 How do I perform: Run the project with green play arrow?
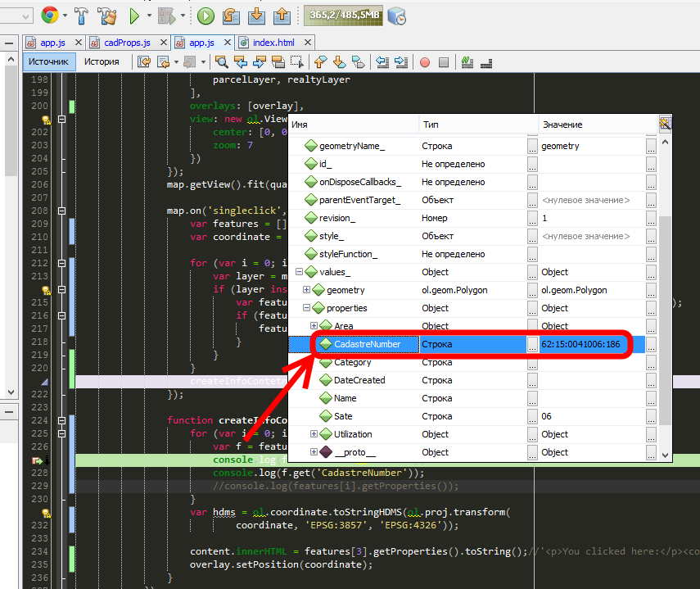pos(135,15)
